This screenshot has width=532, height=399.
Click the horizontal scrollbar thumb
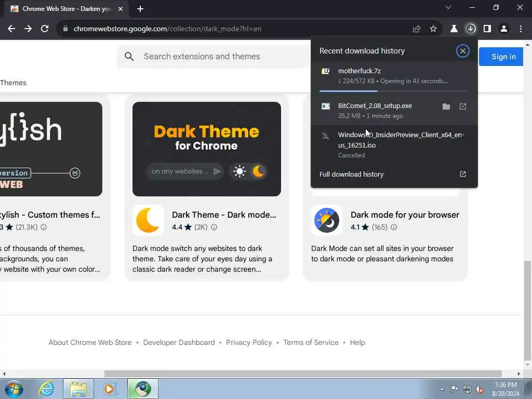pyautogui.click(x=303, y=374)
